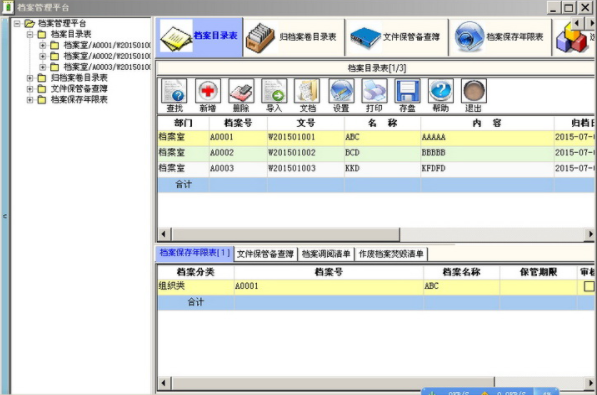The height and width of the screenshot is (395, 597).
Task: Click the 退出 exit icon
Action: click(x=474, y=91)
